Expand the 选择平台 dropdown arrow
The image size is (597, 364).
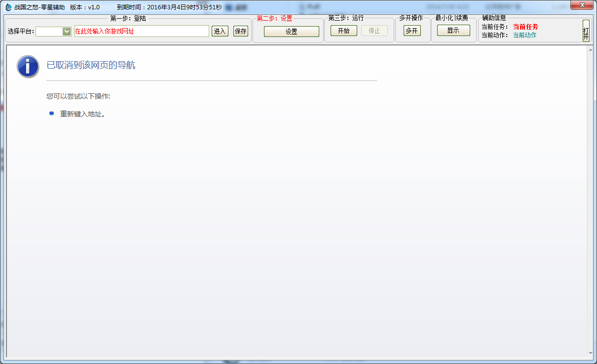(67, 31)
